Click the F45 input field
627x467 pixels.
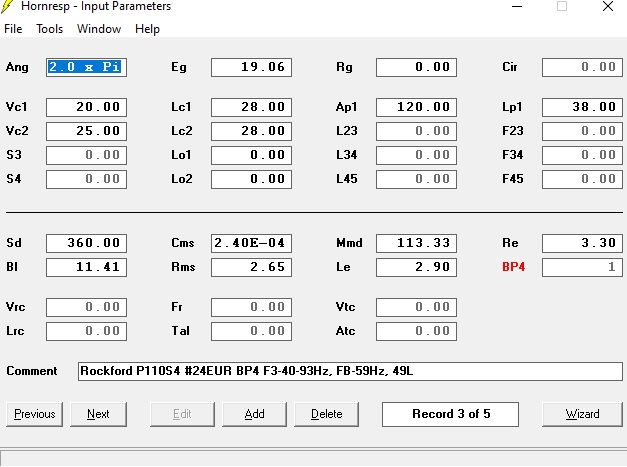tap(582, 179)
